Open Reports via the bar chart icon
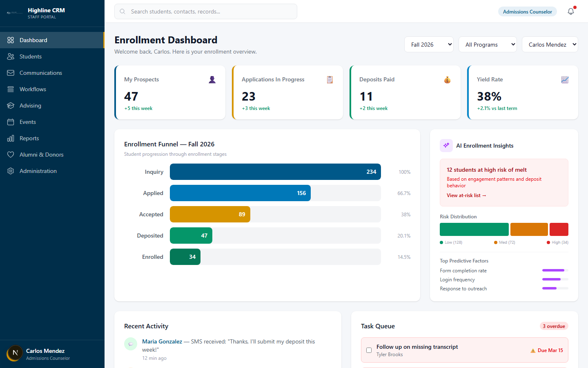This screenshot has width=588, height=368. coord(11,138)
